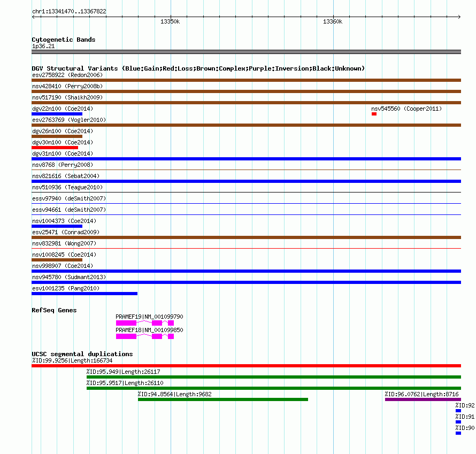The image size is (476, 454).
Task: Select the dgv30n100 (Coe2014) red loss bar
Action: [x=55, y=148]
